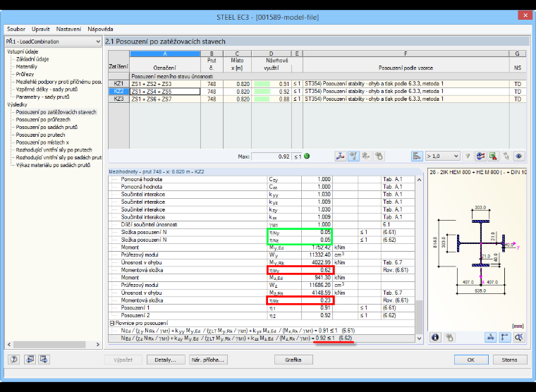Select Posouzení po průřezech

[43, 120]
